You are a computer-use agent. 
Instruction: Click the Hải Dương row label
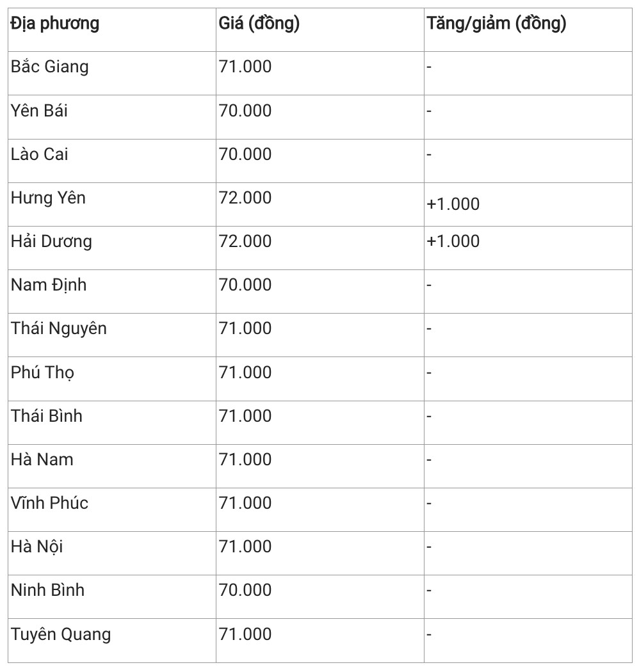click(x=51, y=241)
